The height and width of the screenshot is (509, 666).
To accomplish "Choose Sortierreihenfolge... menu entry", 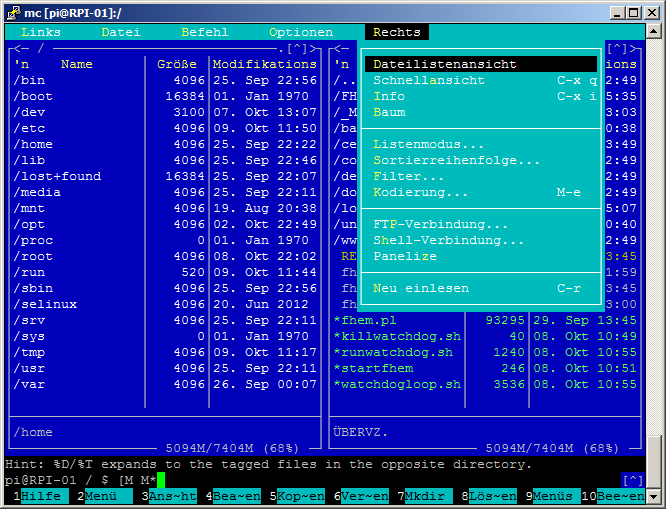I will point(456,160).
